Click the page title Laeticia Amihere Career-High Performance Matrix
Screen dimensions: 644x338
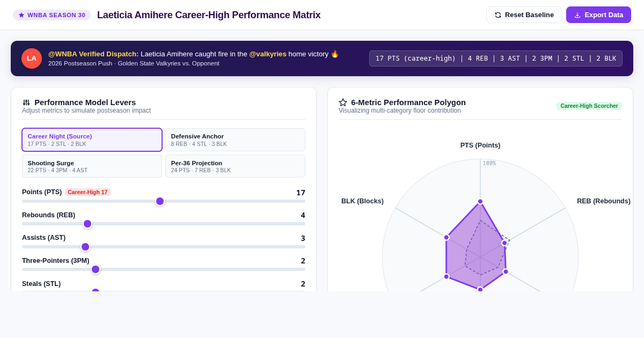point(209,15)
